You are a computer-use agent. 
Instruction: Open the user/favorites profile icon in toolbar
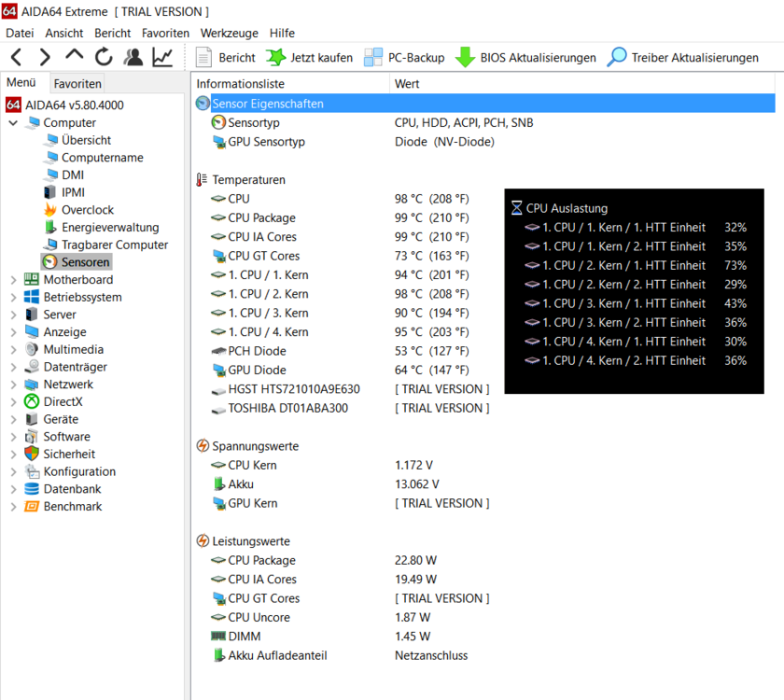pyautogui.click(x=133, y=58)
